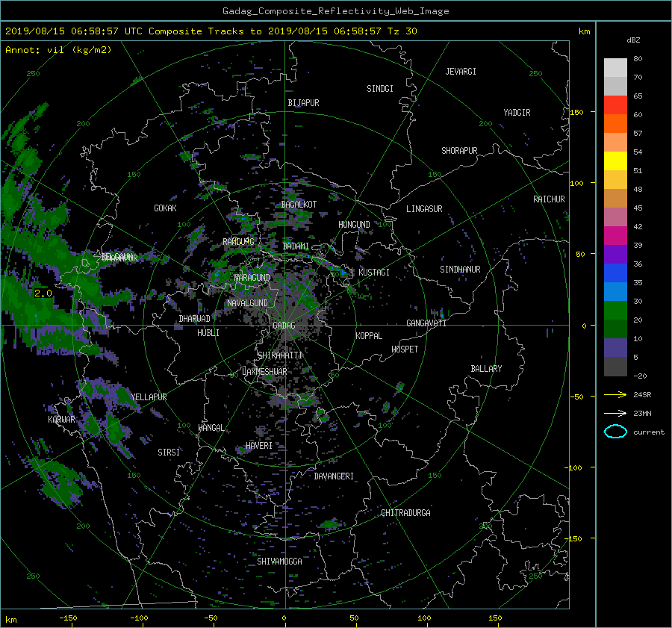The height and width of the screenshot is (628, 672).
Task: Click the SHIRAHATTI city label
Action: point(280,355)
